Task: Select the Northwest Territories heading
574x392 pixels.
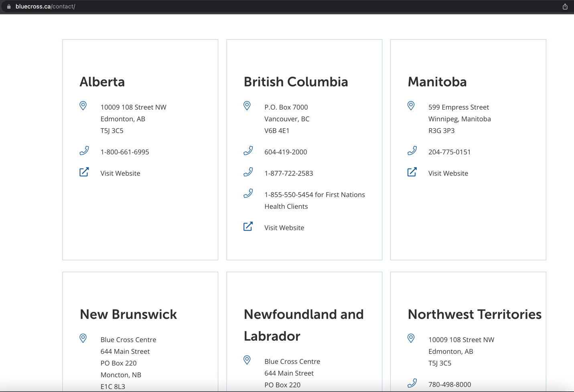Action: tap(475, 314)
